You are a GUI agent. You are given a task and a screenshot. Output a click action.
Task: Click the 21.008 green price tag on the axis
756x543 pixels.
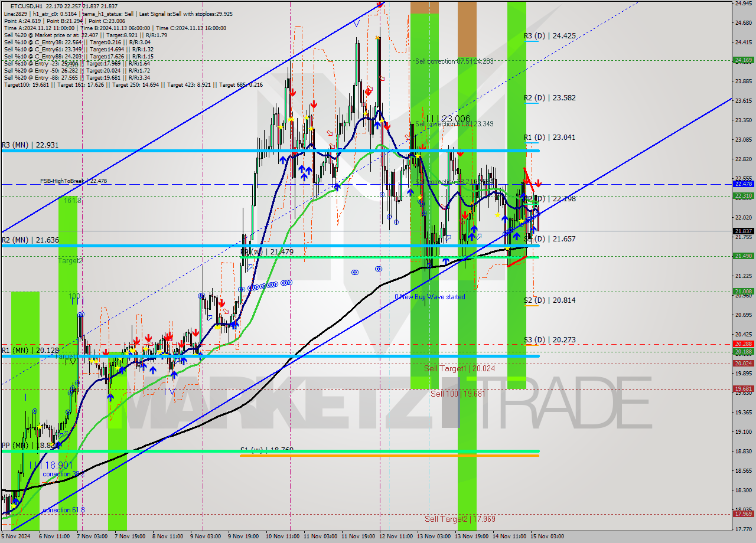tap(743, 291)
